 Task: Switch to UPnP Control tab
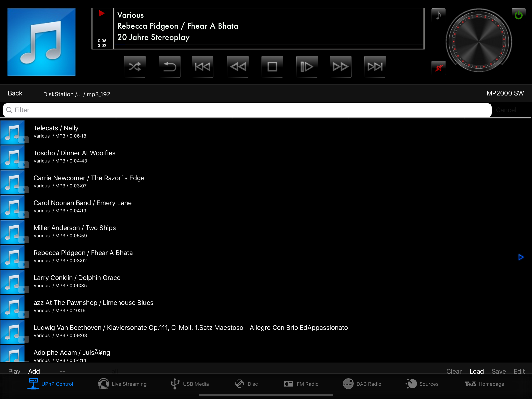50,384
